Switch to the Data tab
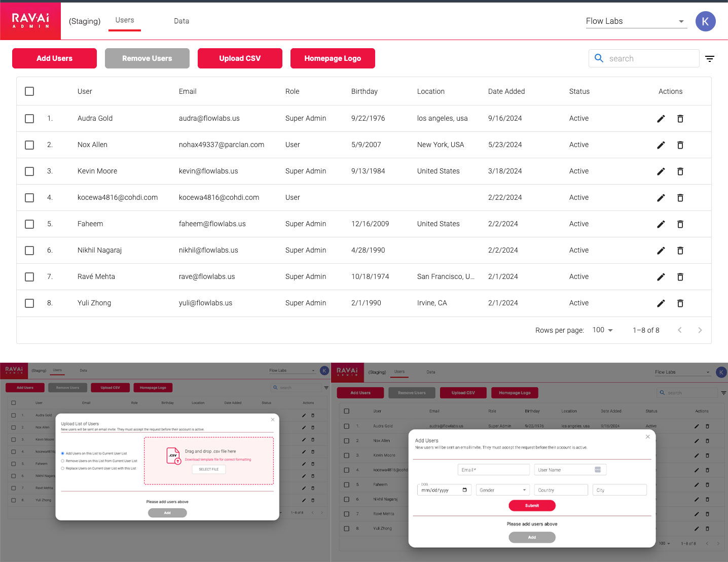The width and height of the screenshot is (728, 562). [181, 21]
